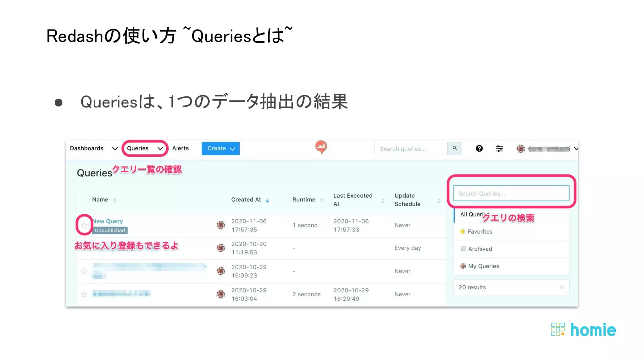The height and width of the screenshot is (362, 644).
Task: Click author avatar on New Query row
Action: [221, 225]
